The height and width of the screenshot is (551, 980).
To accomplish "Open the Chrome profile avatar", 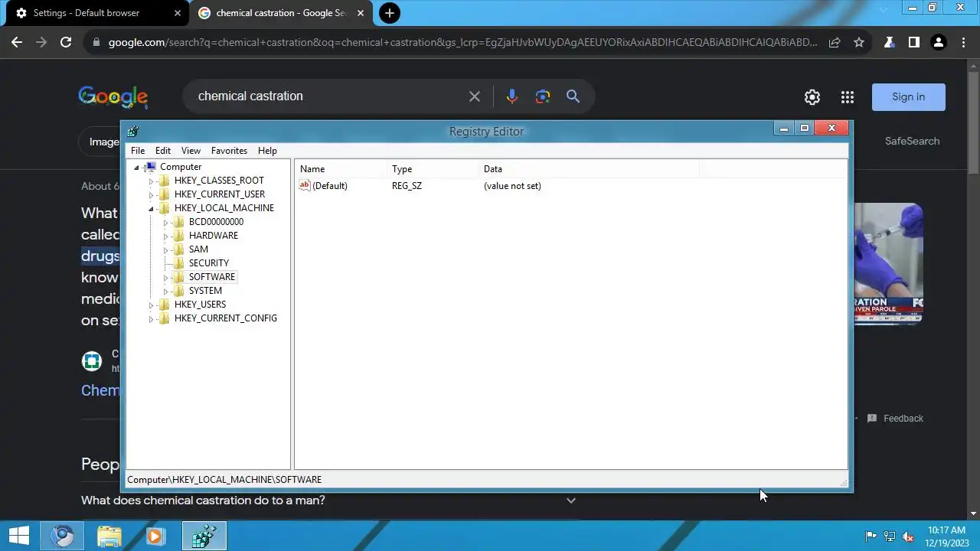I will coord(938,43).
